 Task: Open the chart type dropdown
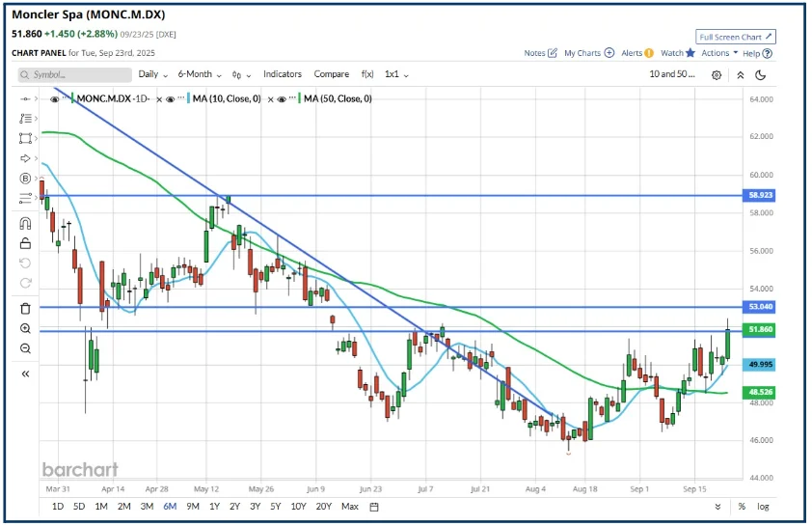point(241,74)
